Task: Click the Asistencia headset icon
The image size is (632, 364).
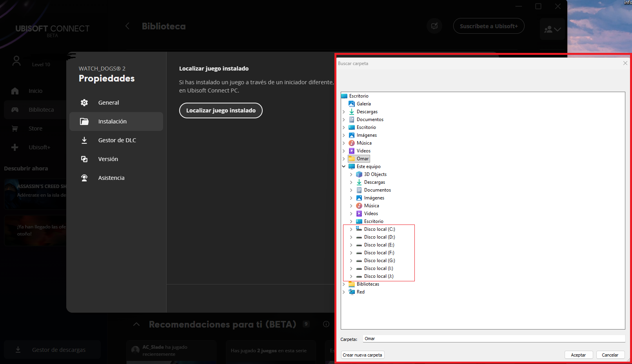Action: tap(84, 178)
